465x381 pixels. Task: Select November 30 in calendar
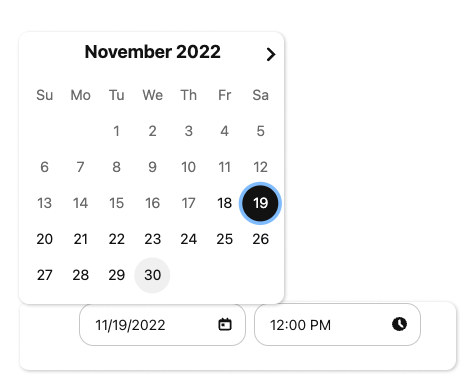[152, 275]
